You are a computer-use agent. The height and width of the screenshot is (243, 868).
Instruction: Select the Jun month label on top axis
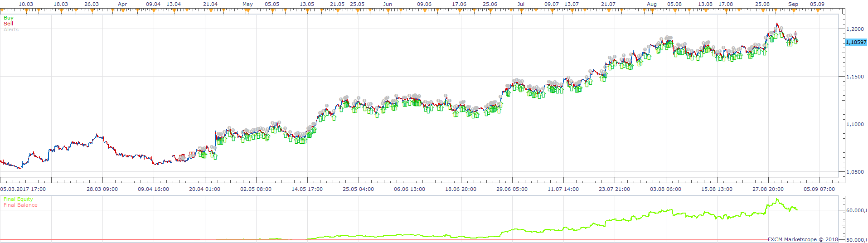[x=388, y=4]
